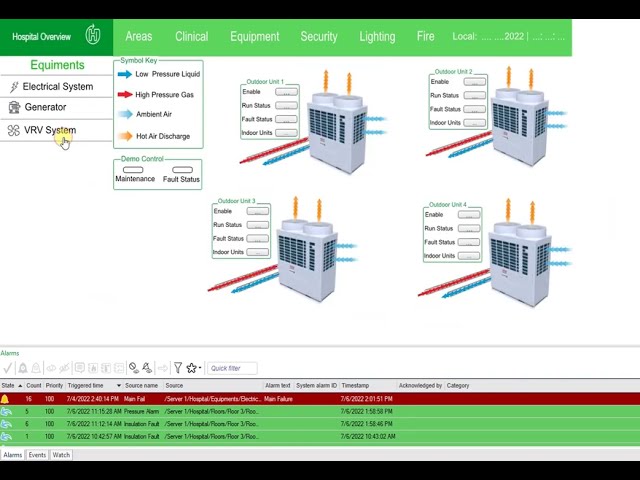640x480 pixels.
Task: Toggle Run Status for Outdoor Unit 1
Action: pyautogui.click(x=286, y=106)
